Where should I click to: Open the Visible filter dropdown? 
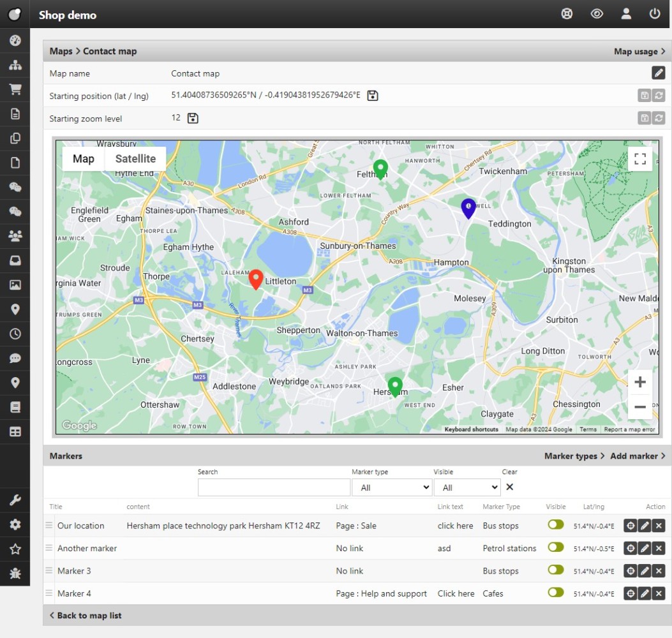point(467,487)
